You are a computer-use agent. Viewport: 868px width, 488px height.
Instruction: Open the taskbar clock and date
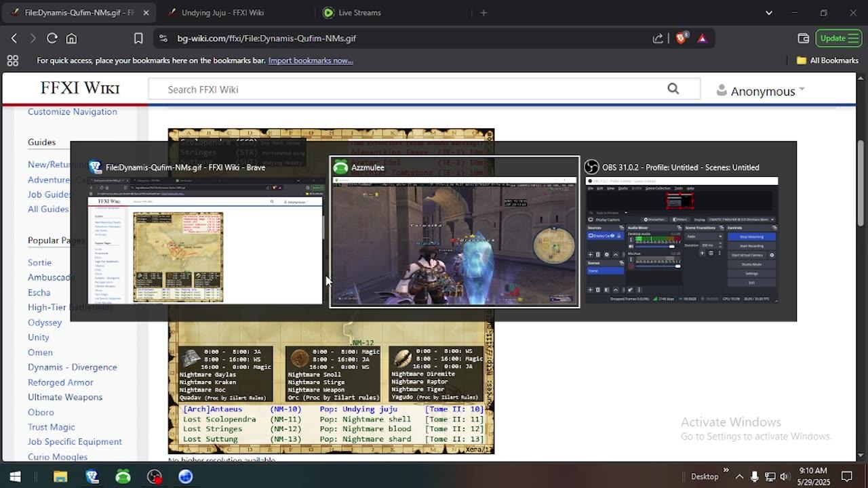[x=812, y=476]
